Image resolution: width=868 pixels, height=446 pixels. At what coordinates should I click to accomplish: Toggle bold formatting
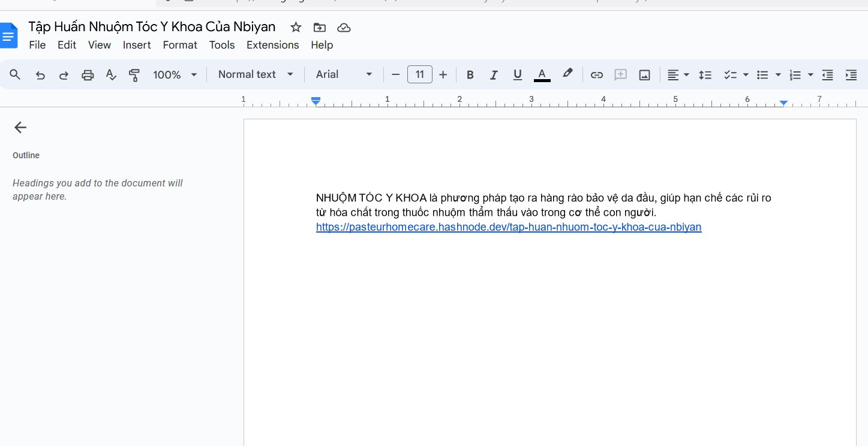(x=470, y=75)
